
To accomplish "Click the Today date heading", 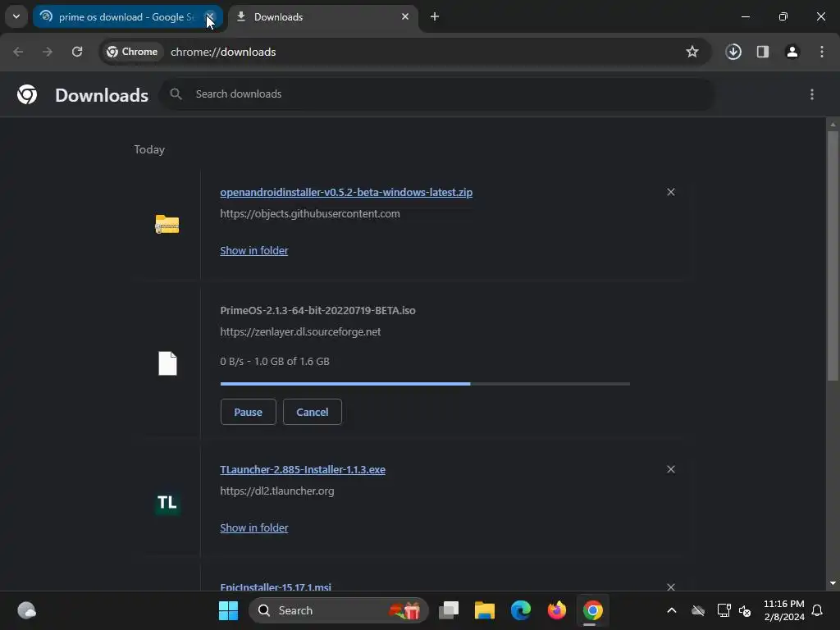I will coord(149,149).
